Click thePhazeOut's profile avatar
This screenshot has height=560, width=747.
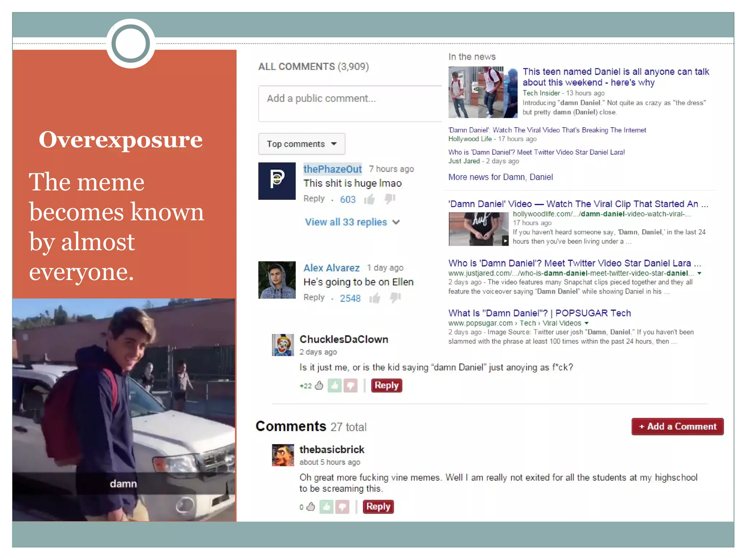277,181
